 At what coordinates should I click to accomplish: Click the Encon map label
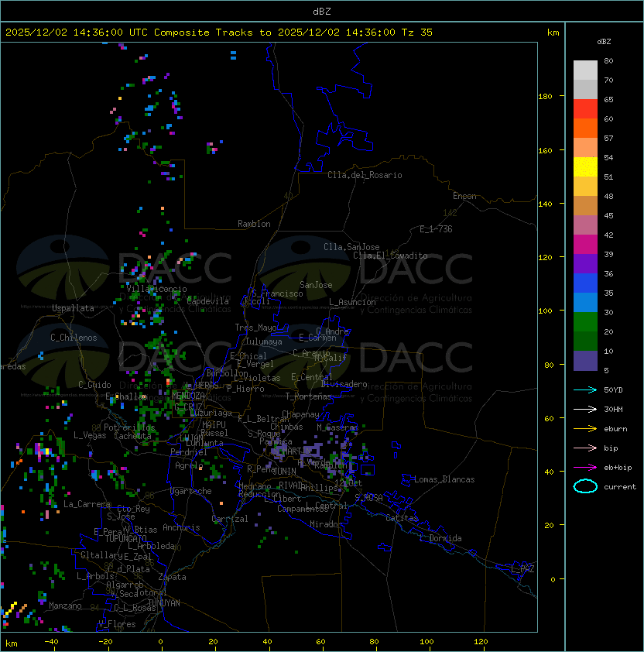pos(464,196)
